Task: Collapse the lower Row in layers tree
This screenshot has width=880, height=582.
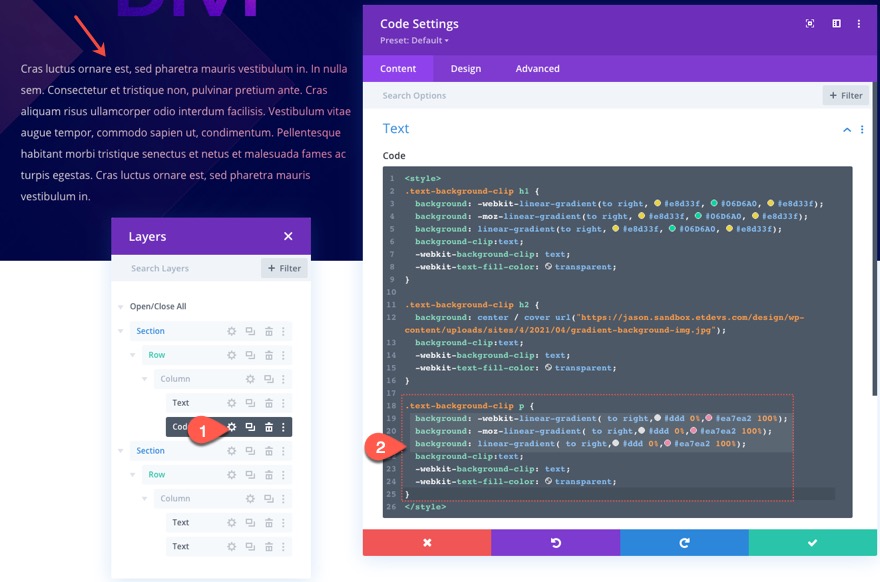Action: pos(132,475)
